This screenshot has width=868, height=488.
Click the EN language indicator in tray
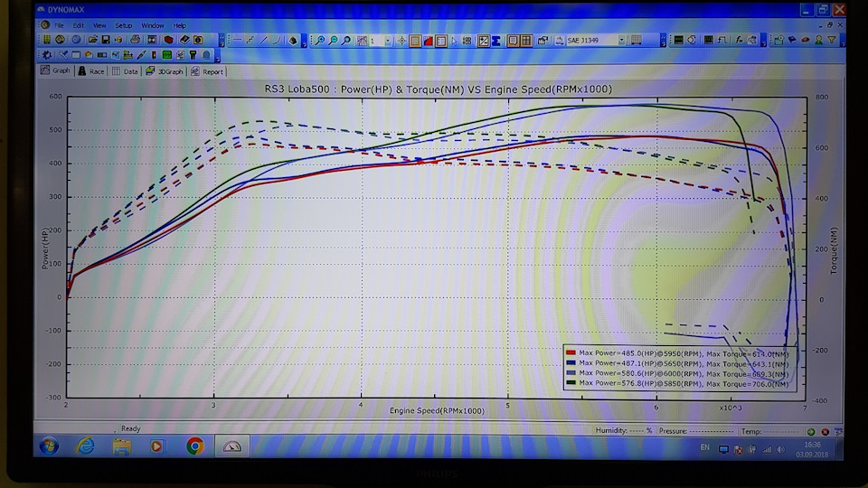pos(704,447)
